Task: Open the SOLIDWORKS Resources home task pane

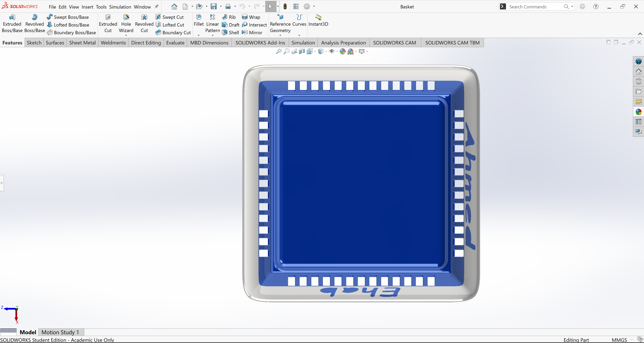Action: pos(638,71)
